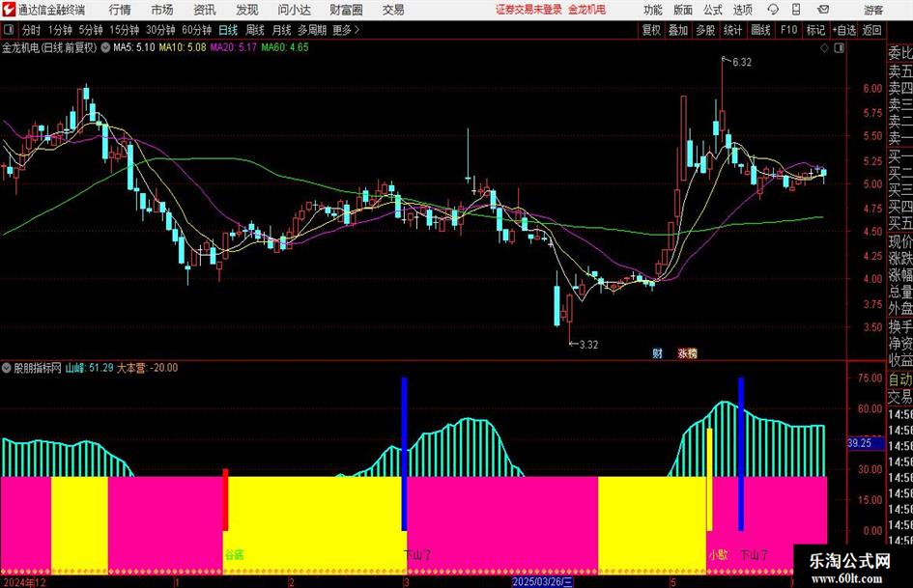Click the diamond icon above the chart

coord(824,48)
